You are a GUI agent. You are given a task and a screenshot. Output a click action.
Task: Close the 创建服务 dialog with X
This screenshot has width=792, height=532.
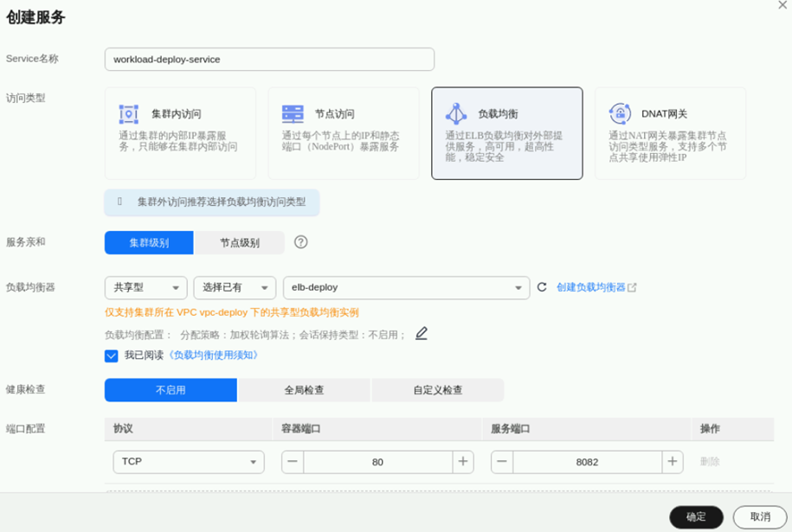click(x=782, y=5)
